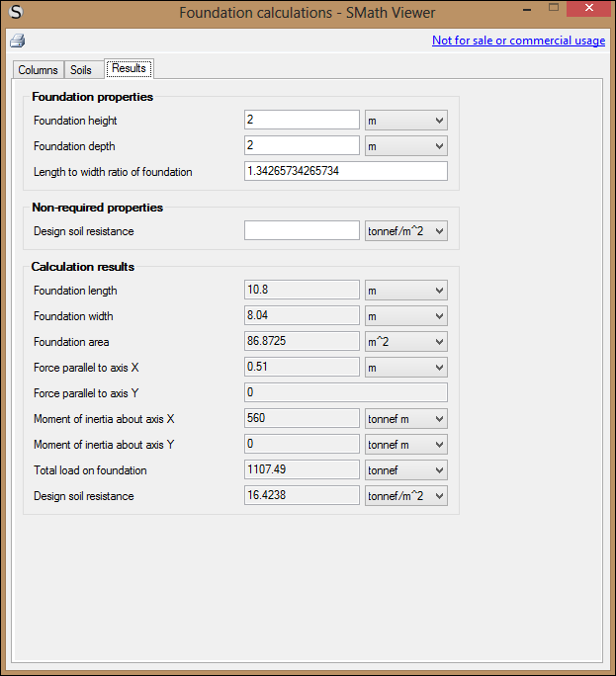Expand non-required Design soil resistance unit dropdown

pyautogui.click(x=405, y=230)
